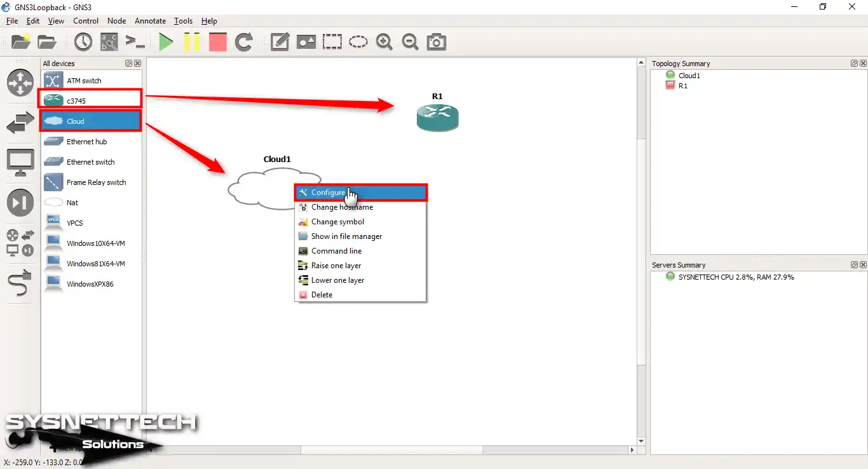Open the File menu
Image resolution: width=868 pixels, height=469 pixels.
pyautogui.click(x=12, y=21)
